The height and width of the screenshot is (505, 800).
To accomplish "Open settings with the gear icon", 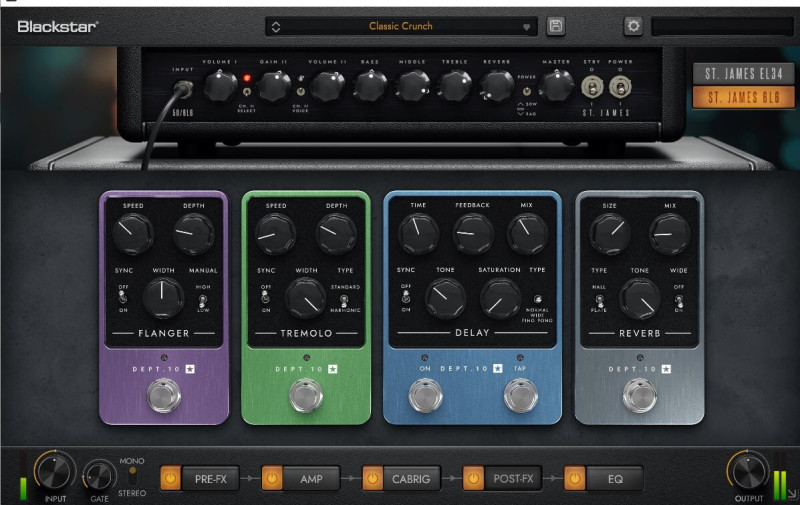I will click(x=633, y=26).
